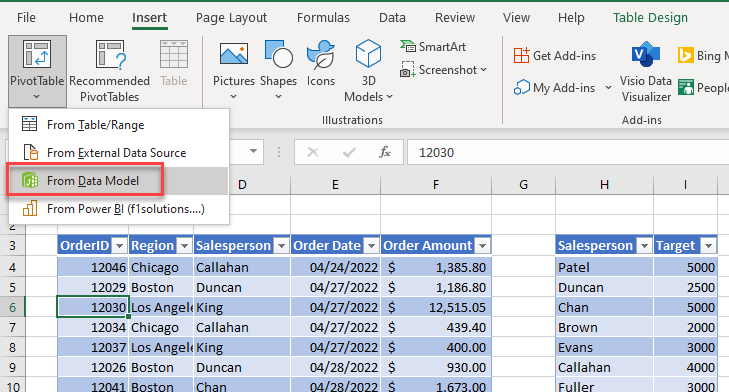Viewport: 729px width, 392px height.
Task: Click the formula bar showing 12030
Action: pyautogui.click(x=568, y=153)
